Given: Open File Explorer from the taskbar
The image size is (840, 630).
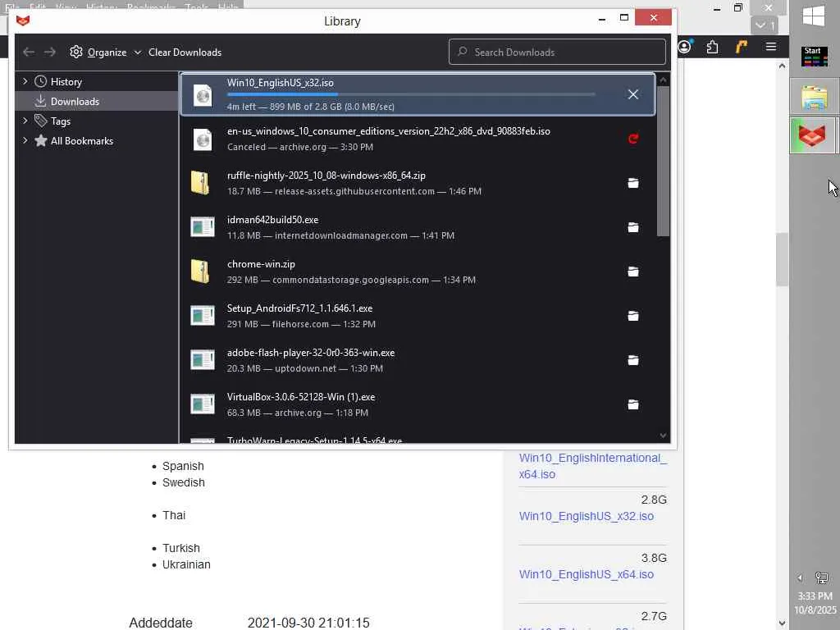Looking at the screenshot, I should (x=815, y=97).
